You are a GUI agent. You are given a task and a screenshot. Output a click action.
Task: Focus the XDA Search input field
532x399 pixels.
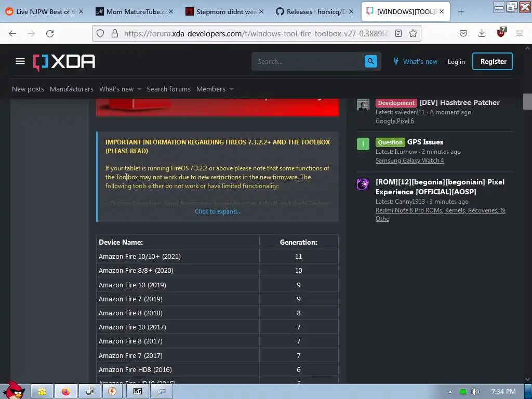click(x=308, y=61)
